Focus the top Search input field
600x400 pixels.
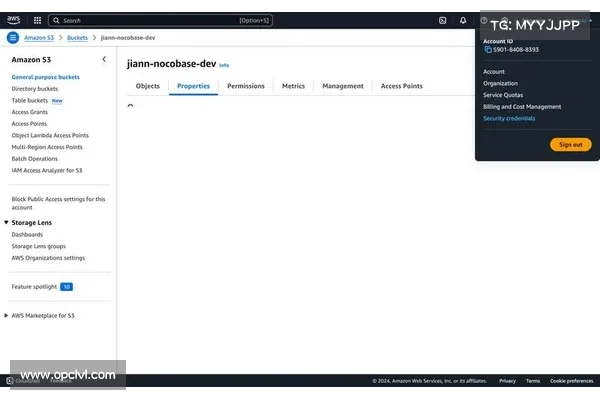(160, 20)
